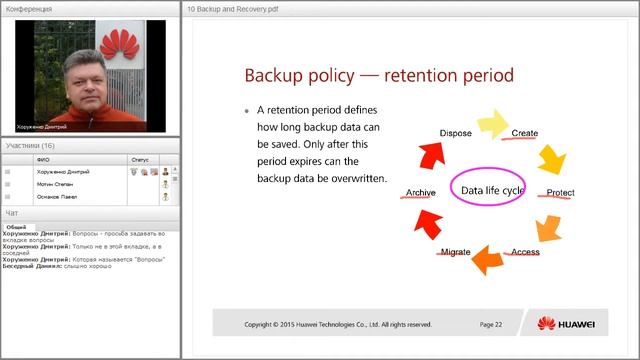Image resolution: width=640 pixels, height=360 pixels.
Task: Click chat message 'Только не в этой вкладке'
Action: [x=82, y=250]
